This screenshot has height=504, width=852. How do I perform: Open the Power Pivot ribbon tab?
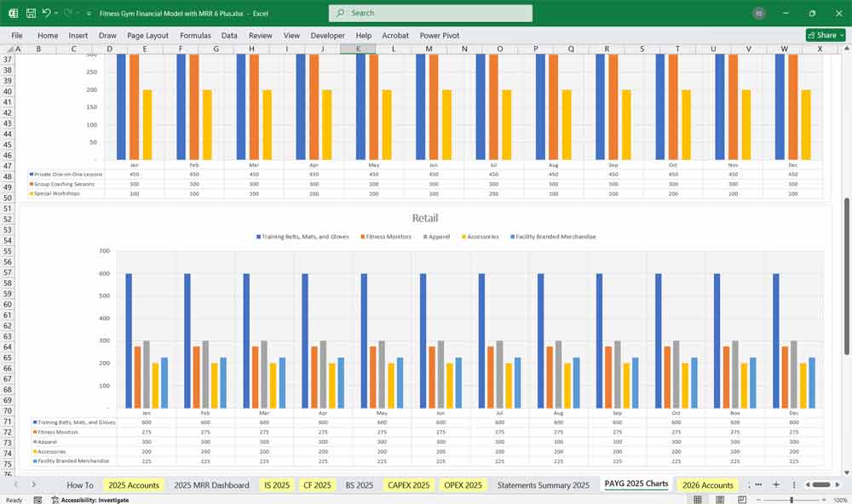438,36
